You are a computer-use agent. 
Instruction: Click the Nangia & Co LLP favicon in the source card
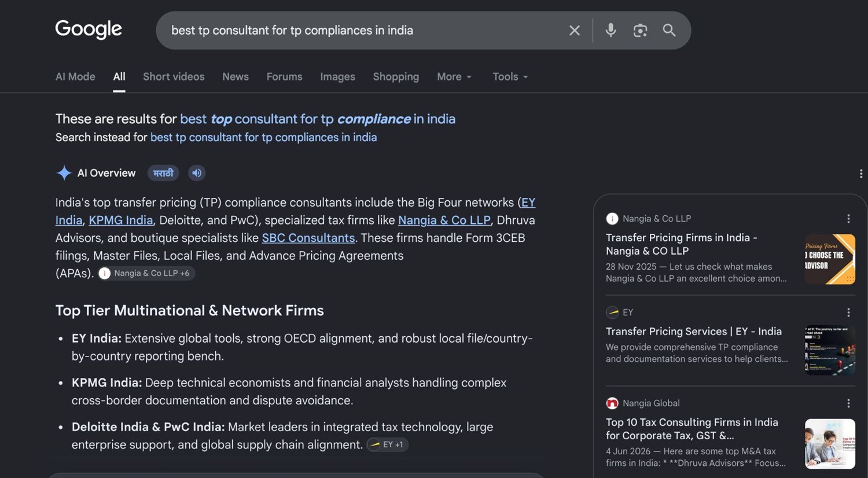pyautogui.click(x=612, y=219)
